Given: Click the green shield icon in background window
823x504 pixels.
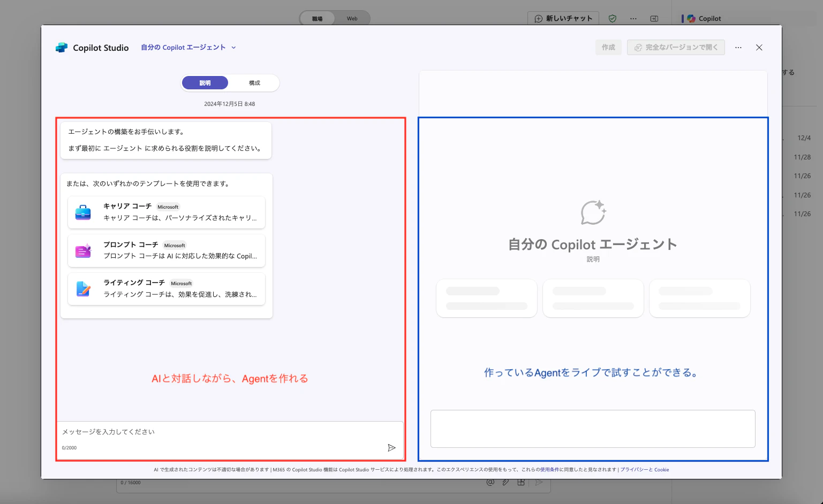Looking at the screenshot, I should 613,18.
